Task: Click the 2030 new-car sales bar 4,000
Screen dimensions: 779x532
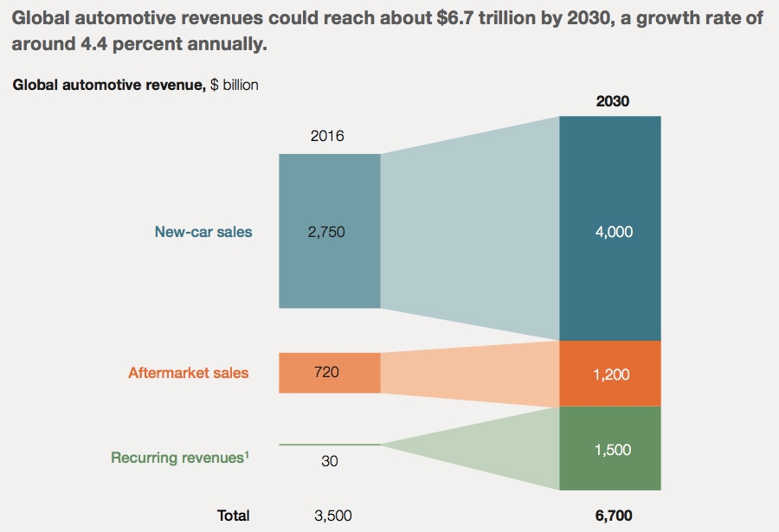Action: (x=610, y=228)
